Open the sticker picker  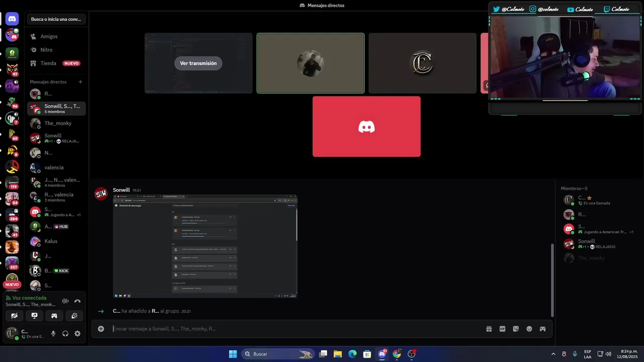click(x=516, y=329)
